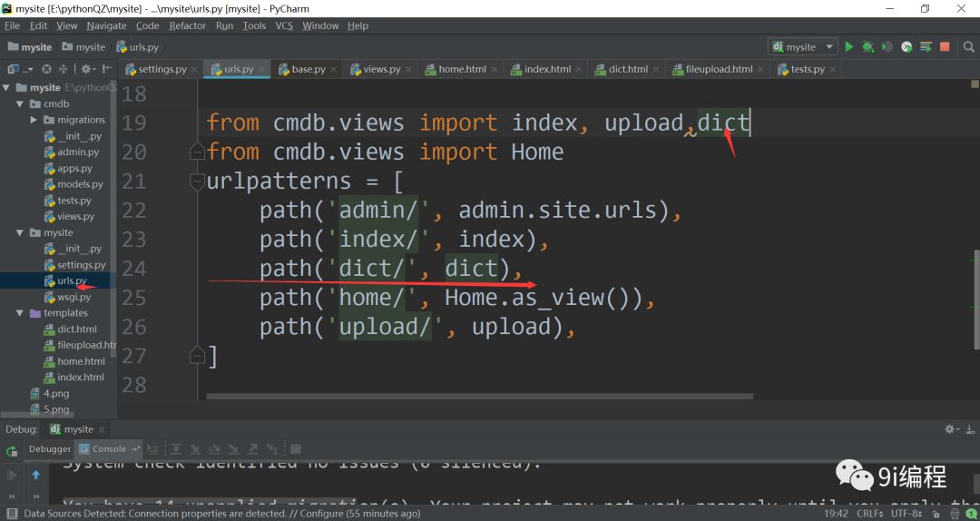980x521 pixels.
Task: Click the collapse all icon in Project panel
Action: point(63,69)
